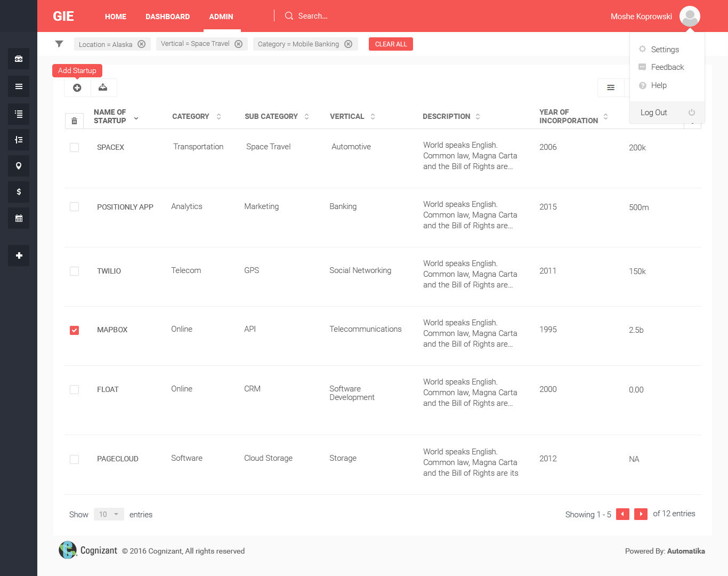Screen dimensions: 728x576
Task: Click the 2.5b value in MAPBOX row
Action: click(x=636, y=330)
